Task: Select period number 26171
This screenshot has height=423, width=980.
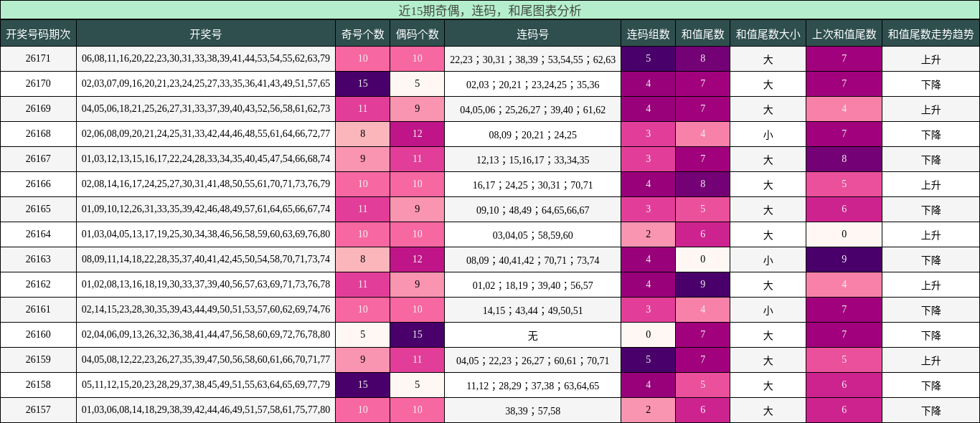Action: point(38,58)
